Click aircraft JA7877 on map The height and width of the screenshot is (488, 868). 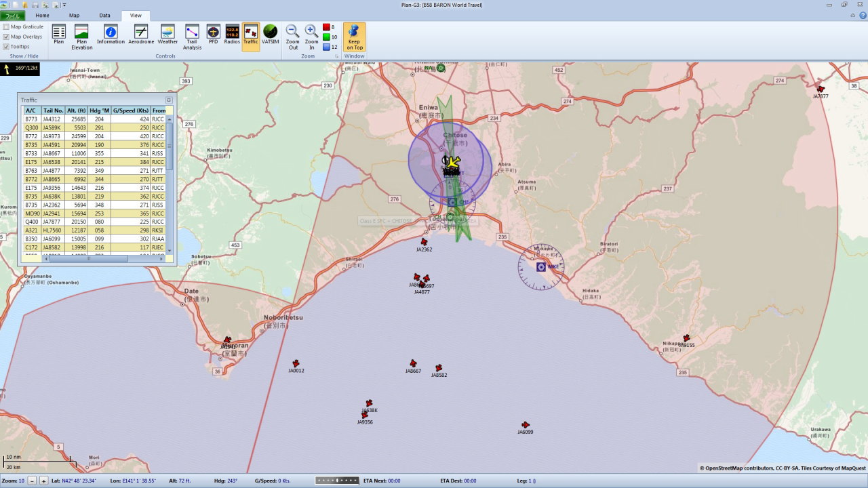821,89
